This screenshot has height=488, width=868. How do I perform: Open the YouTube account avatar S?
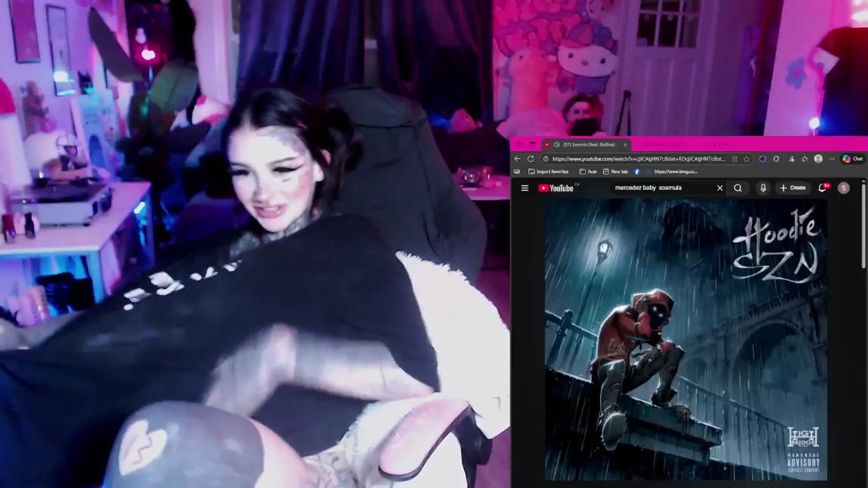[844, 188]
